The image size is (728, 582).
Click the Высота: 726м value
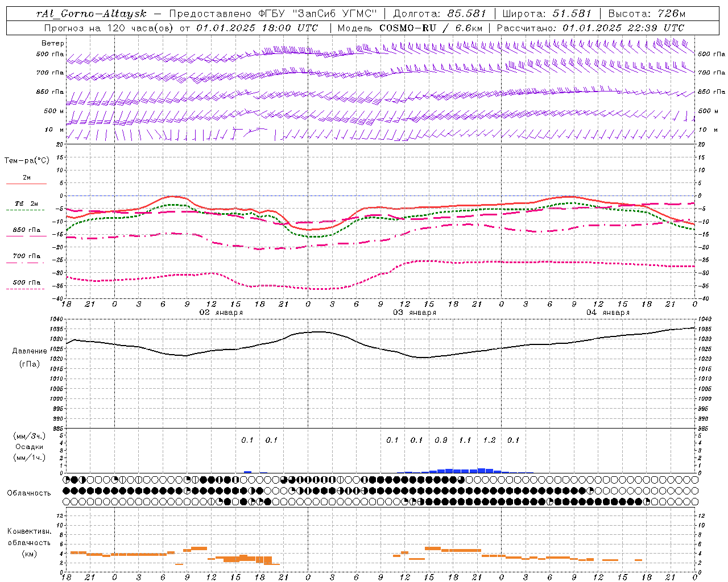[x=647, y=14]
